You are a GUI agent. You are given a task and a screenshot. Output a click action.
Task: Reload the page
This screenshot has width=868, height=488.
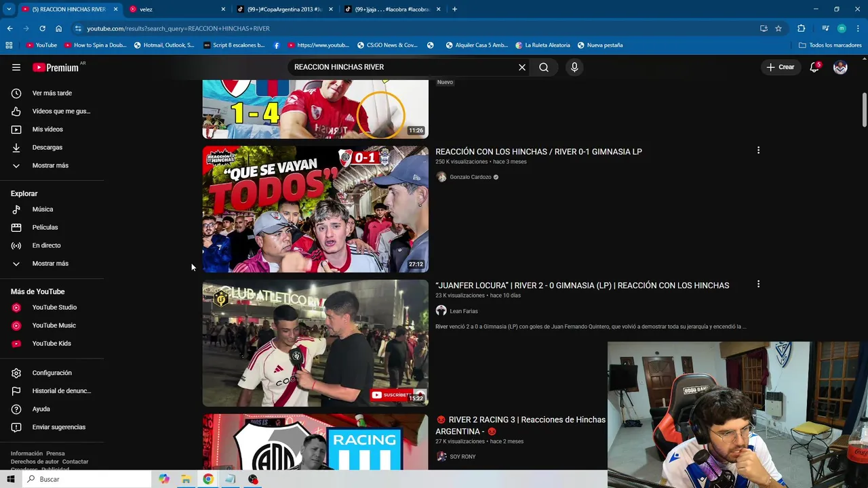point(42,28)
